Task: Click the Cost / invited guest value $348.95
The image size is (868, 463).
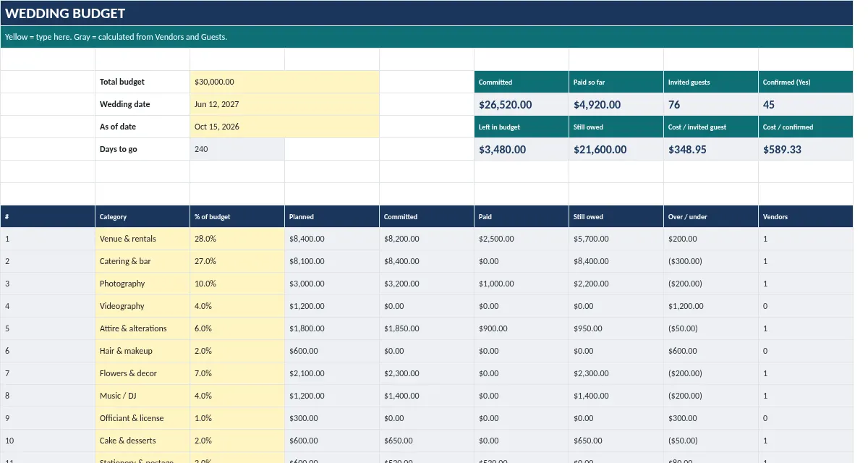Action: pos(711,149)
